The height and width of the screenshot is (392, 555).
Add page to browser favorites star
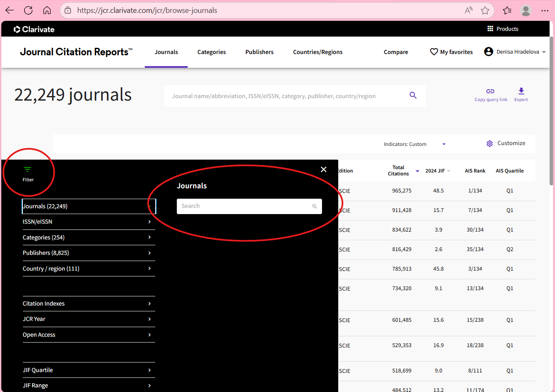(x=485, y=10)
